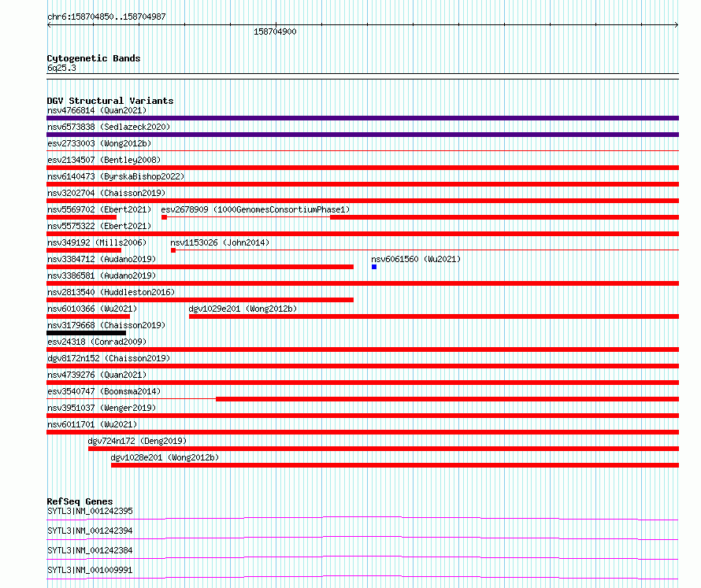The image size is (701, 588).
Task: Open variant dgv1029e201 (Wong2012b)
Action: click(x=243, y=309)
